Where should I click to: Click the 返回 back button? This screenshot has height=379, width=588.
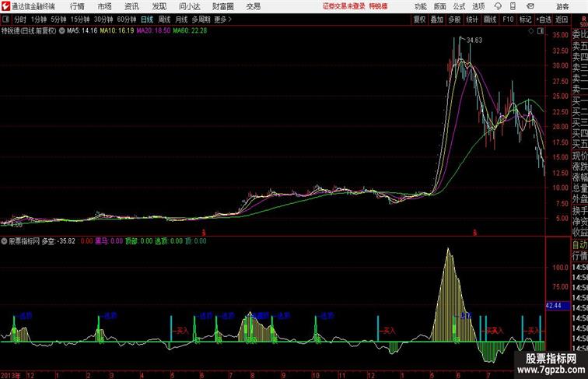[x=562, y=19]
